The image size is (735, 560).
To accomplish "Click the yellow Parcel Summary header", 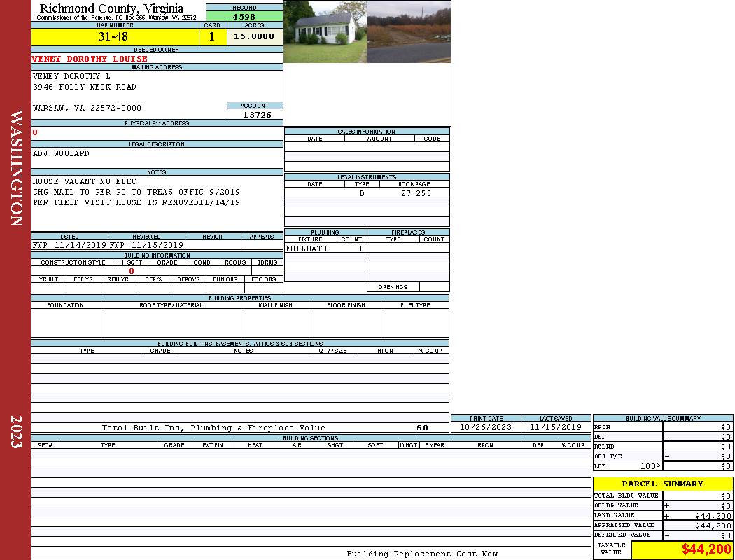I will tap(662, 484).
